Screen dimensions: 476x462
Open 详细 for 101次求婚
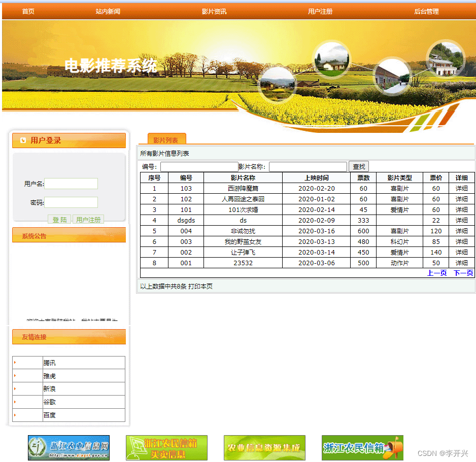[461, 209]
